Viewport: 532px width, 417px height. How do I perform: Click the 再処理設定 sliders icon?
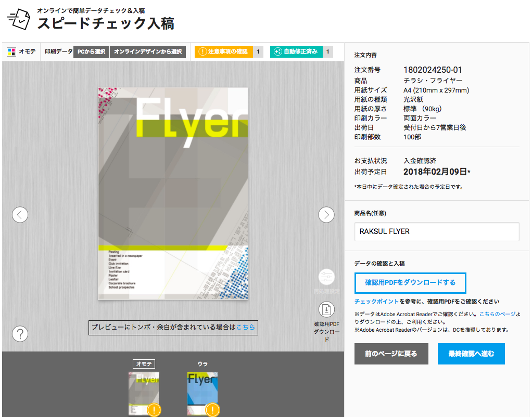click(326, 277)
